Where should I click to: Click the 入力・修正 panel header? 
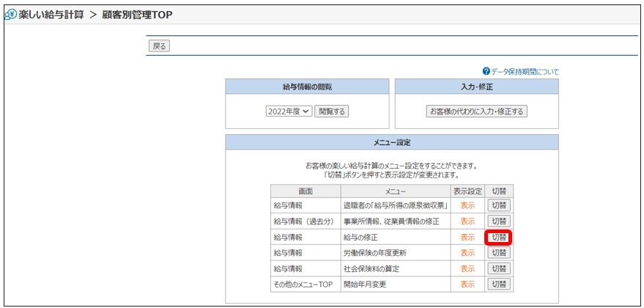476,87
